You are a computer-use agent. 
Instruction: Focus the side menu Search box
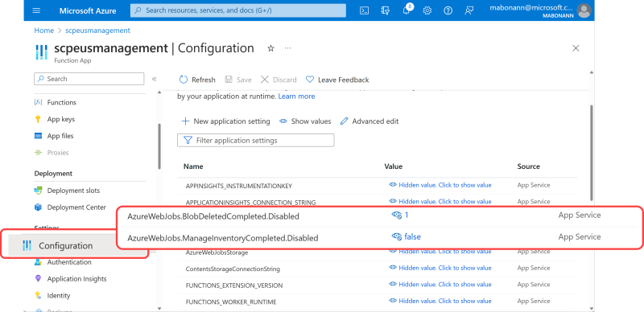click(x=89, y=79)
